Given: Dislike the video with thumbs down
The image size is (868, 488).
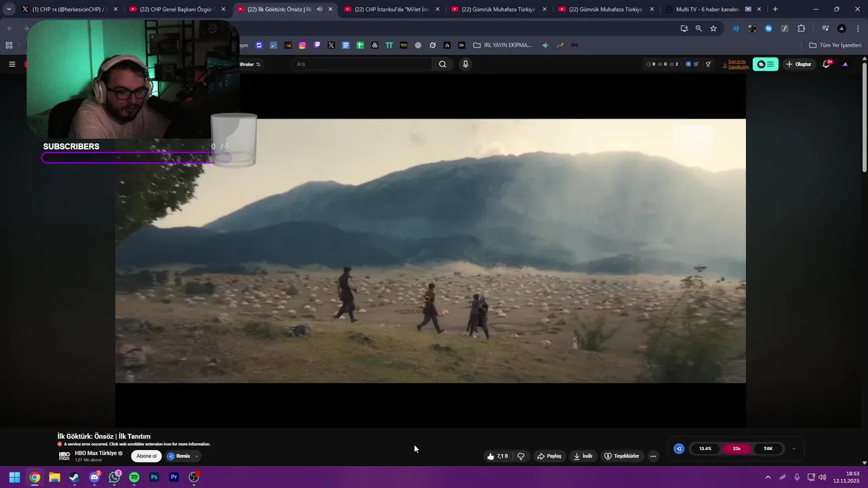Looking at the screenshot, I should pyautogui.click(x=521, y=456).
